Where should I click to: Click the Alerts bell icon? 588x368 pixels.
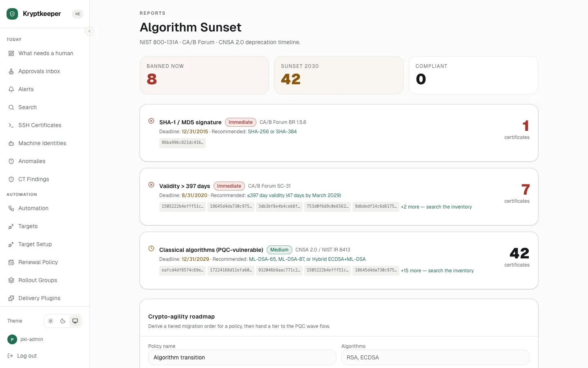[x=11, y=89]
